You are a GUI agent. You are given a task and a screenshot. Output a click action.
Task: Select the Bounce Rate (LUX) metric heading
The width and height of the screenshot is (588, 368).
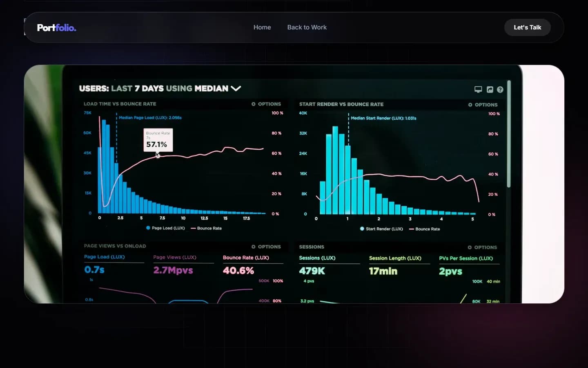click(246, 258)
